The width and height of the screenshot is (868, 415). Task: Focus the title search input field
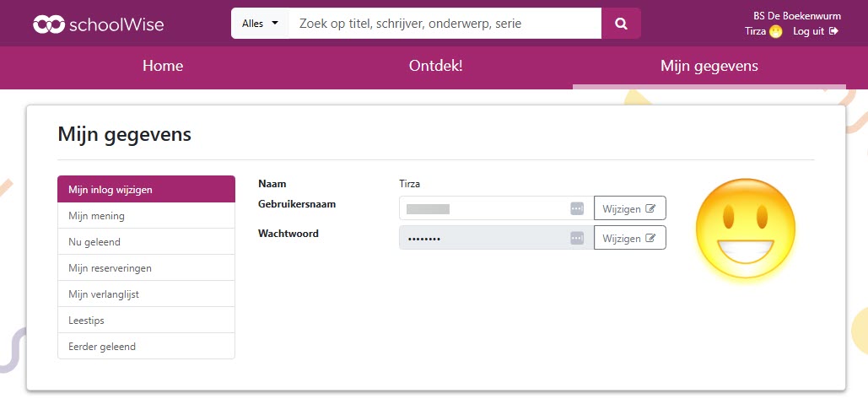(445, 24)
